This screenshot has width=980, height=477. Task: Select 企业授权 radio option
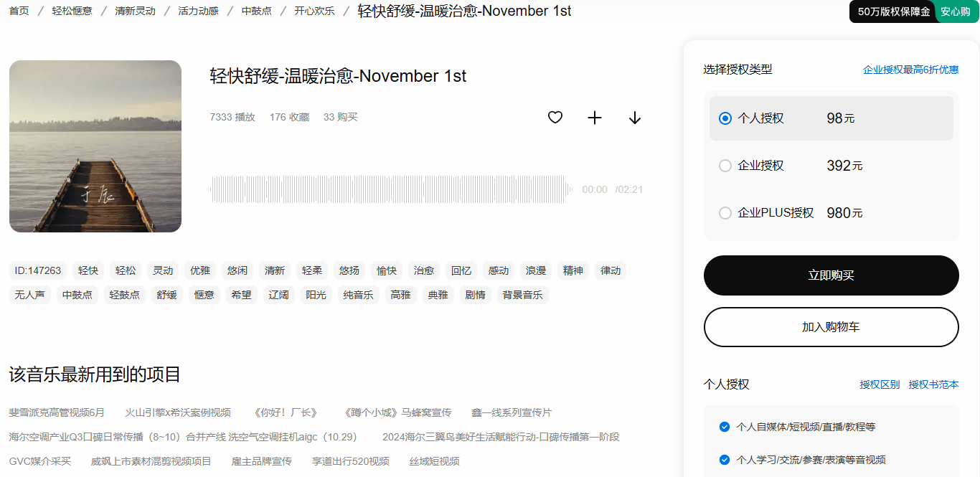(725, 166)
